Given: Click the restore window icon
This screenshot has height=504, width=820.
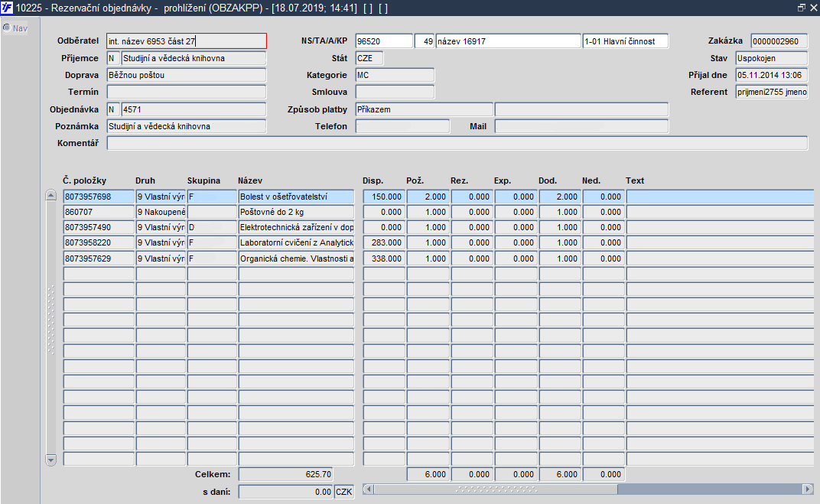Looking at the screenshot, I should coord(801,8).
